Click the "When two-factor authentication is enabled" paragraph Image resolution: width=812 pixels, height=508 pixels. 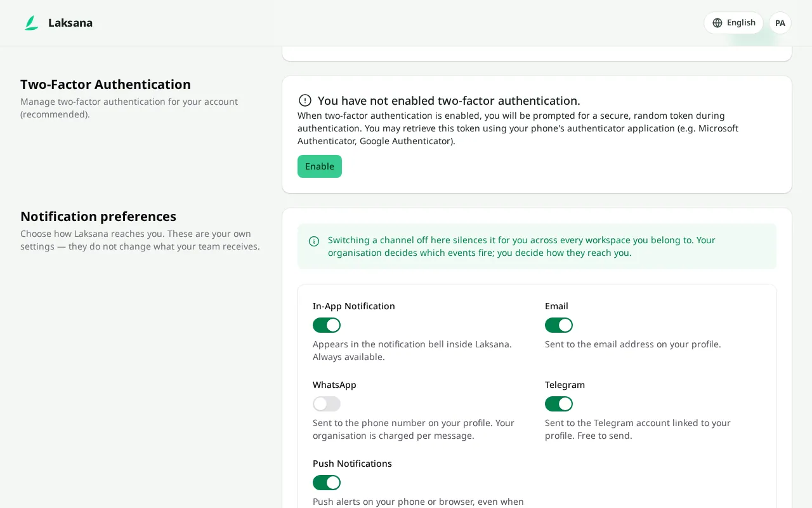click(518, 128)
